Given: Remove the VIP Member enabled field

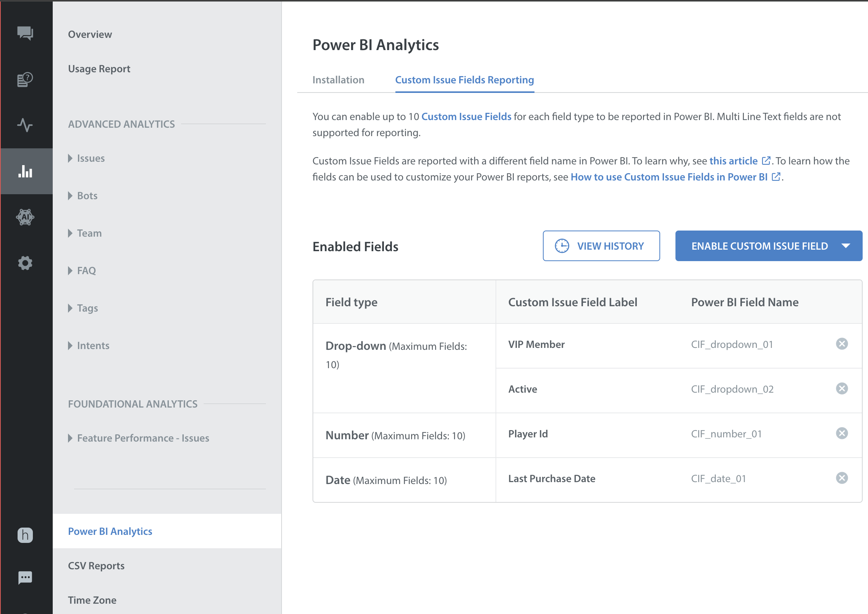Looking at the screenshot, I should point(842,344).
